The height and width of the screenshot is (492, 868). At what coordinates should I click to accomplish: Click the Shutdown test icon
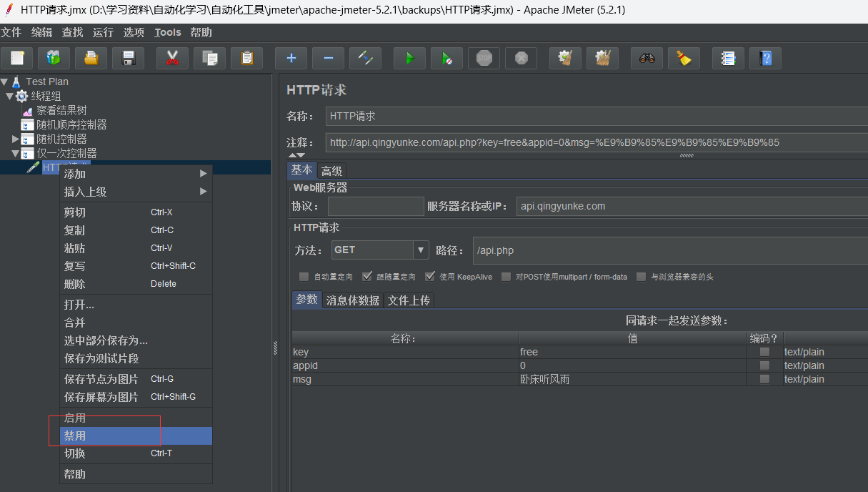click(521, 58)
